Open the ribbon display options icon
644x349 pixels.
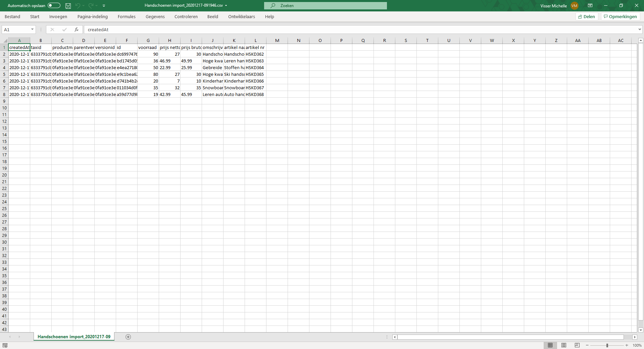590,6
